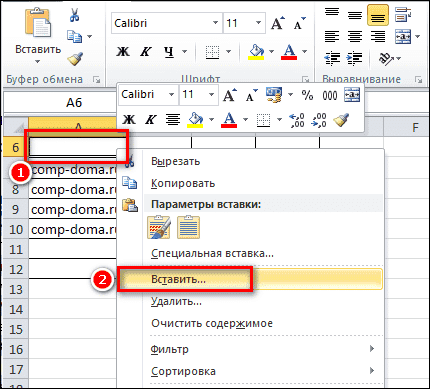
Task: Click the ribbon Cut scissors icon
Action: pos(75,15)
